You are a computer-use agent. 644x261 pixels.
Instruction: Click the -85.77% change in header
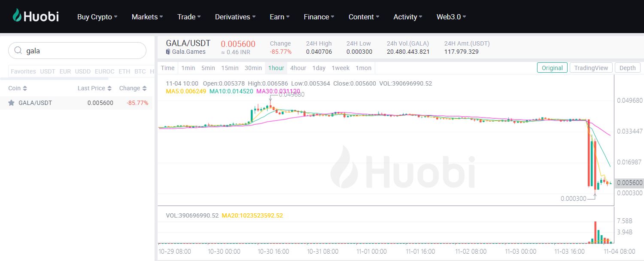281,52
